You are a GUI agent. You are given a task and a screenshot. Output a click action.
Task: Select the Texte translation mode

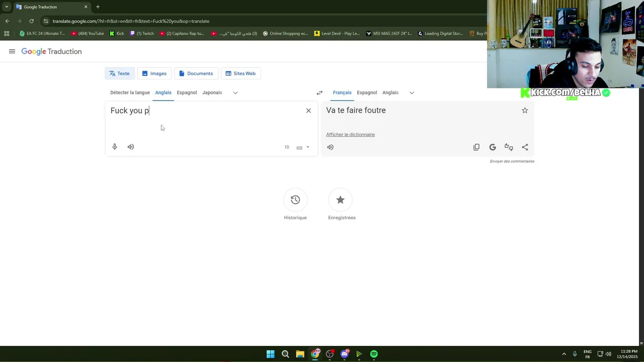[120, 73]
